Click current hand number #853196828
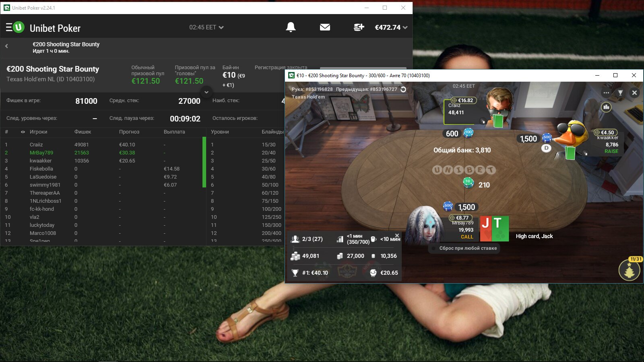 [x=312, y=89]
